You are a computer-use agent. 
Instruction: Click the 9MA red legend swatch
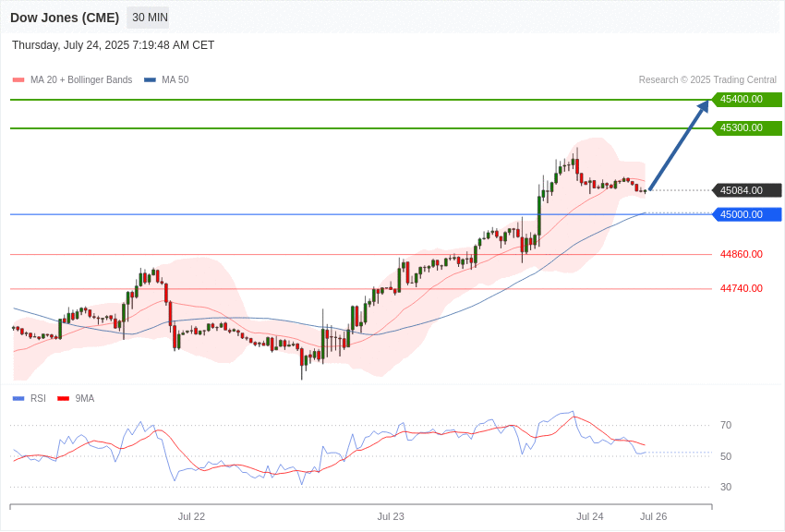click(x=64, y=398)
